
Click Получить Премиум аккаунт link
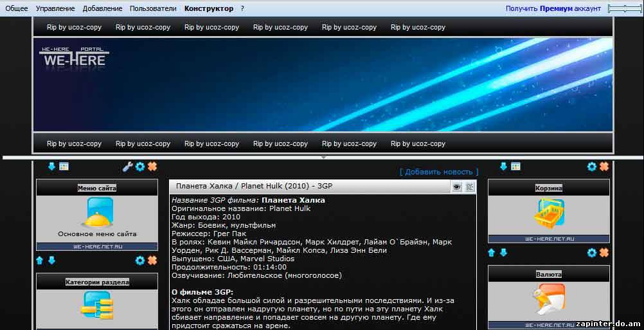(553, 8)
